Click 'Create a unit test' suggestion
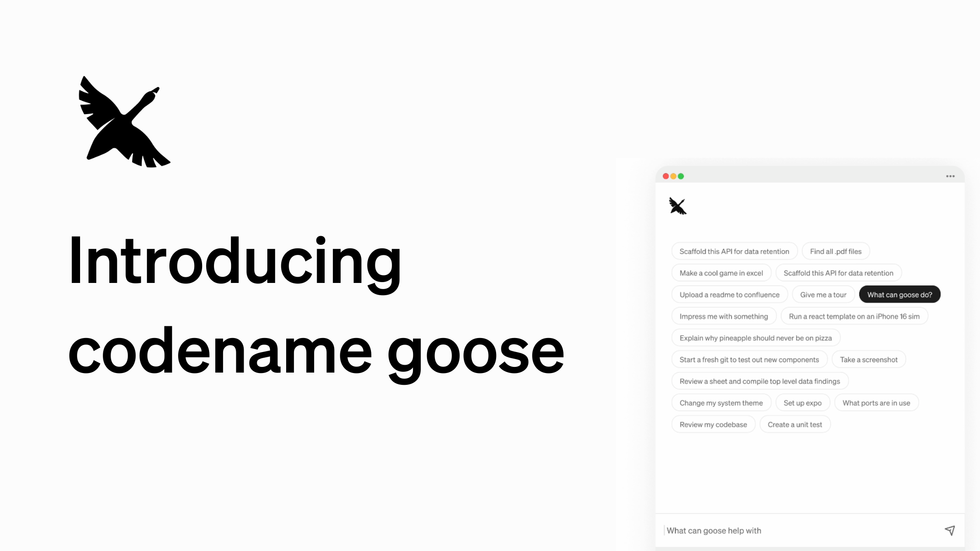Image resolution: width=980 pixels, height=551 pixels. tap(795, 424)
